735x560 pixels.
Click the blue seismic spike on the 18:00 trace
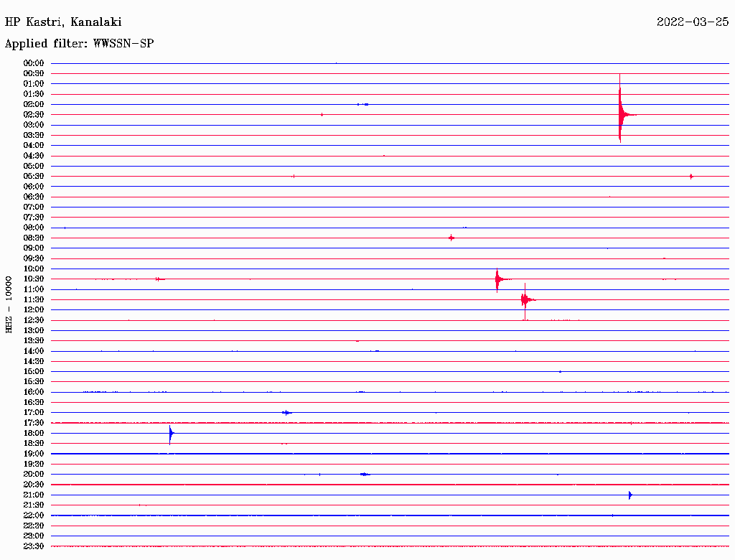point(171,434)
